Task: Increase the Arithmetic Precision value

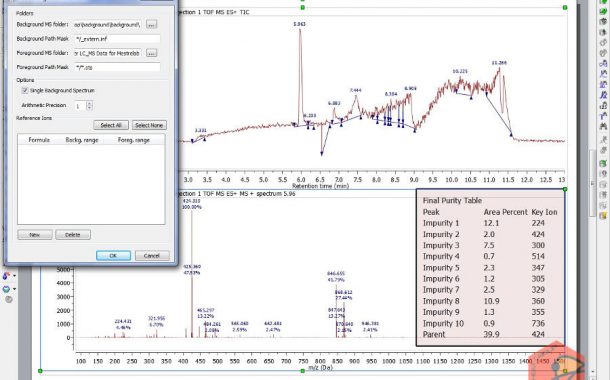Action: click(89, 103)
